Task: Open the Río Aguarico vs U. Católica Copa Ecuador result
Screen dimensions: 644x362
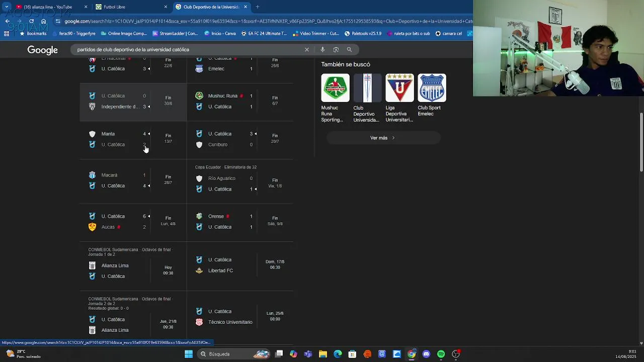Action: click(x=240, y=180)
